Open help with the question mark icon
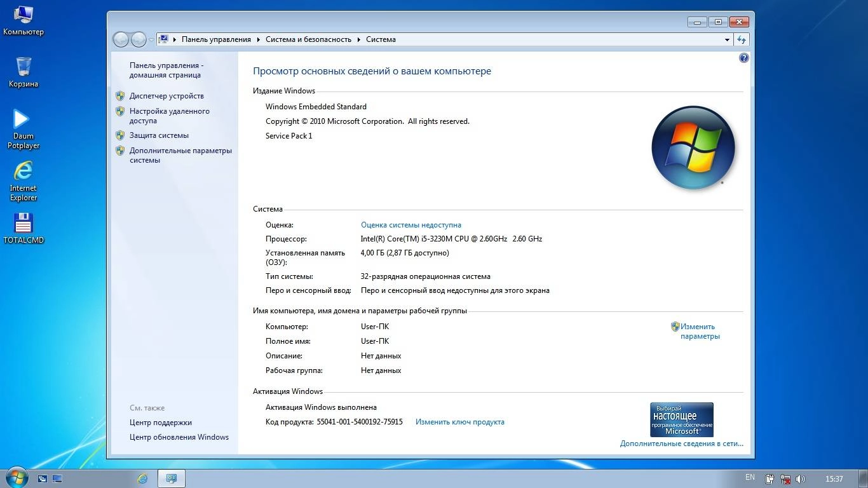 744,58
